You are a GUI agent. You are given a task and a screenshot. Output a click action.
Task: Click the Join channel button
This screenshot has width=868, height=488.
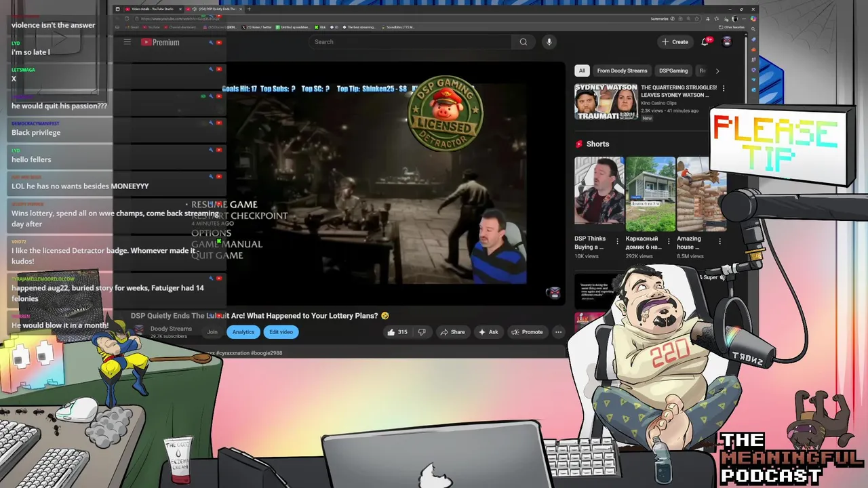(x=212, y=332)
